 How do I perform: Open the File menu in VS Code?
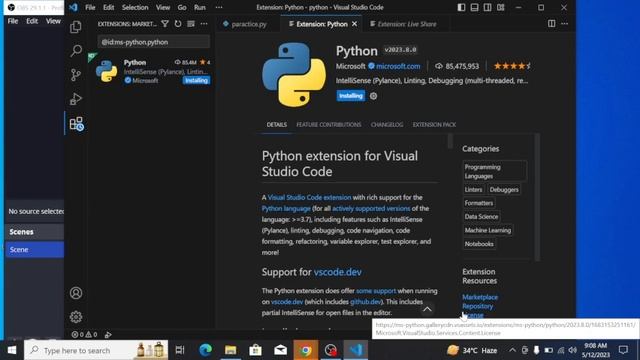coord(90,7)
